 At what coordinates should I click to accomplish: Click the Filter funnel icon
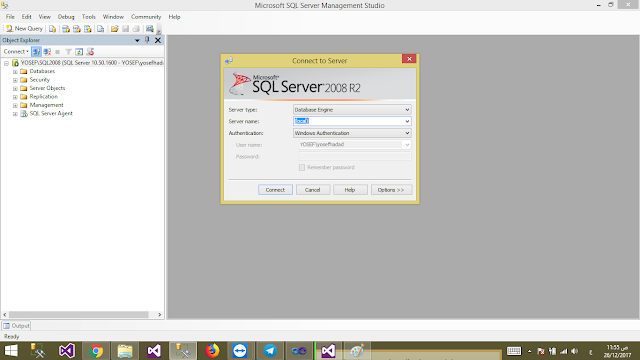(x=68, y=52)
